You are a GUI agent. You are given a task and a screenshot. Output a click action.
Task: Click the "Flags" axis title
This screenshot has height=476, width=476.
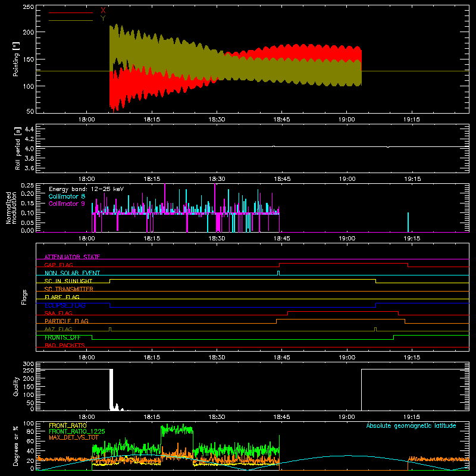coord(24,297)
